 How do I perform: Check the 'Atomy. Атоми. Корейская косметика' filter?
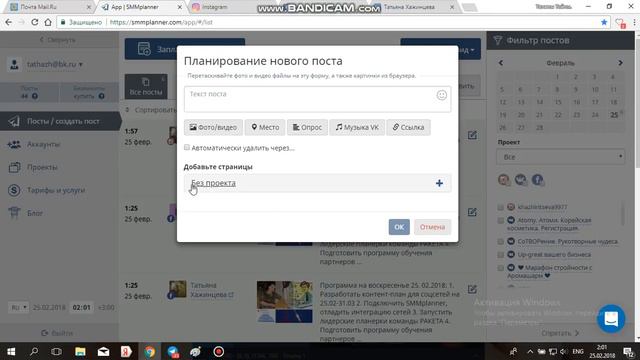[x=500, y=220]
